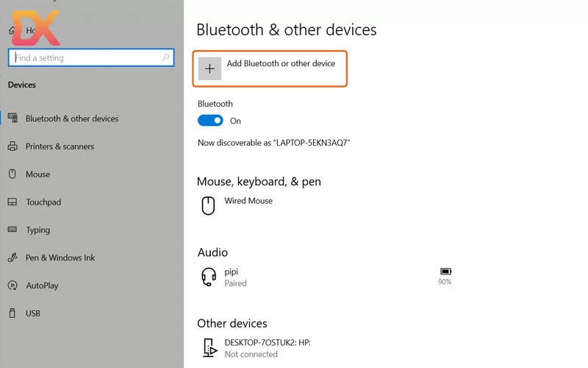Click the Paired status under pipi
588x368 pixels.
[235, 283]
